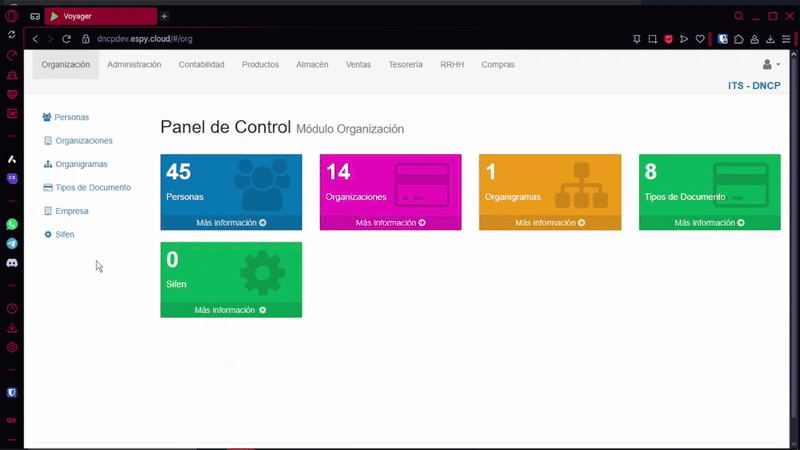This screenshot has width=800, height=450.
Task: Go to Organigramas in the sidebar
Action: coord(81,164)
